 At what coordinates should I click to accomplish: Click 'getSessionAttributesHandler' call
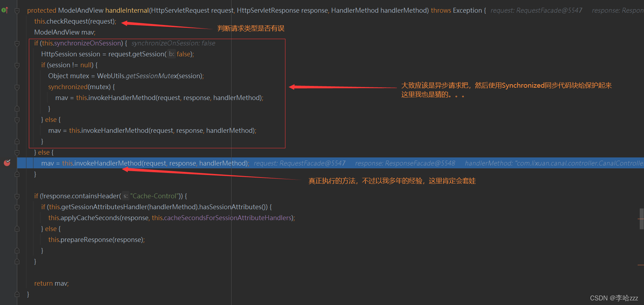point(104,207)
